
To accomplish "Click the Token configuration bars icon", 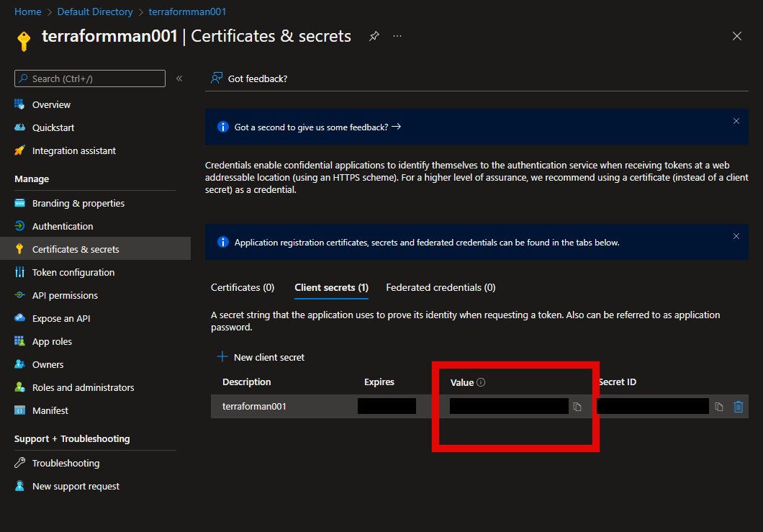I will (19, 272).
